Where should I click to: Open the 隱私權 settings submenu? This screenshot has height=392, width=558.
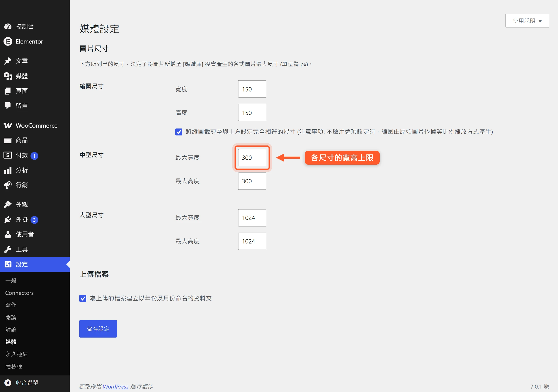tap(14, 366)
